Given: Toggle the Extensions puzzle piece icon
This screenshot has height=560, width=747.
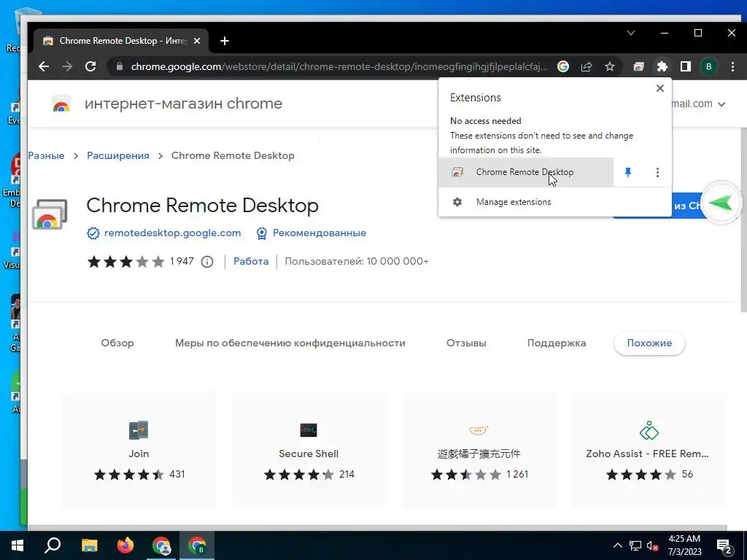Looking at the screenshot, I should pyautogui.click(x=662, y=66).
